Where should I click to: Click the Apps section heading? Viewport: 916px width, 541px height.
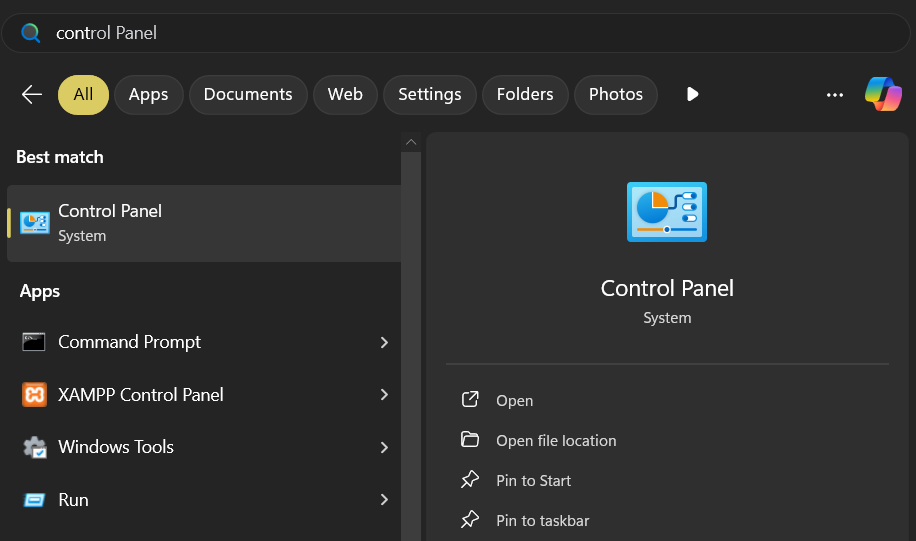(x=40, y=291)
